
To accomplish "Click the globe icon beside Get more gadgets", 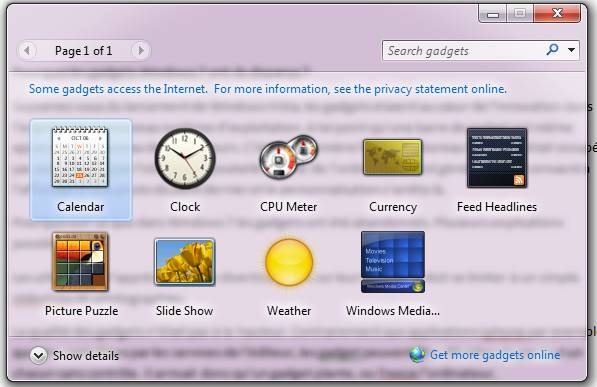I will pyautogui.click(x=417, y=355).
